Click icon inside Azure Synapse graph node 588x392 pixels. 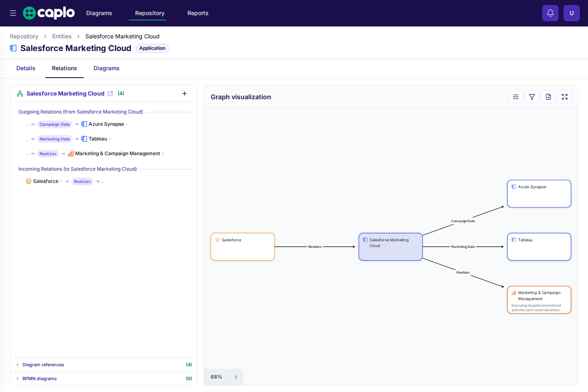[x=514, y=187]
